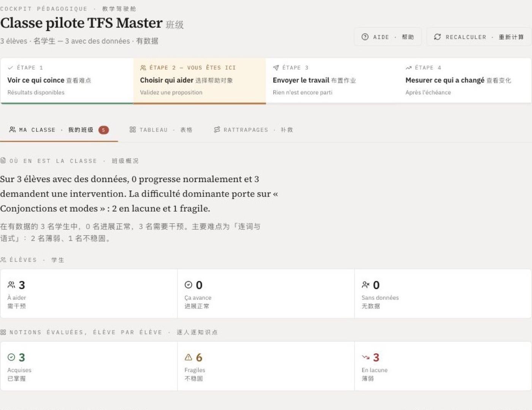This screenshot has height=410, width=532.
Task: Click the question mark icon in AIDE
Action: [365, 37]
